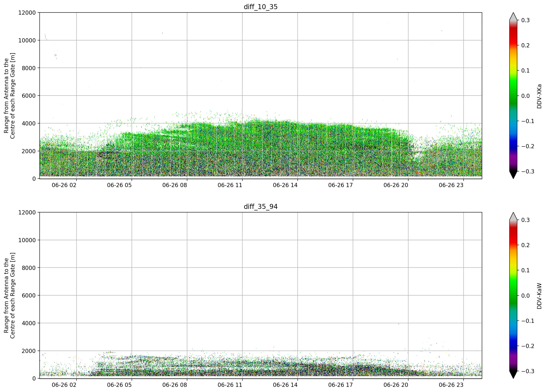Click the 2000 y-tick of diff_10_35 plot
This screenshot has width=546, height=392.
[29, 151]
